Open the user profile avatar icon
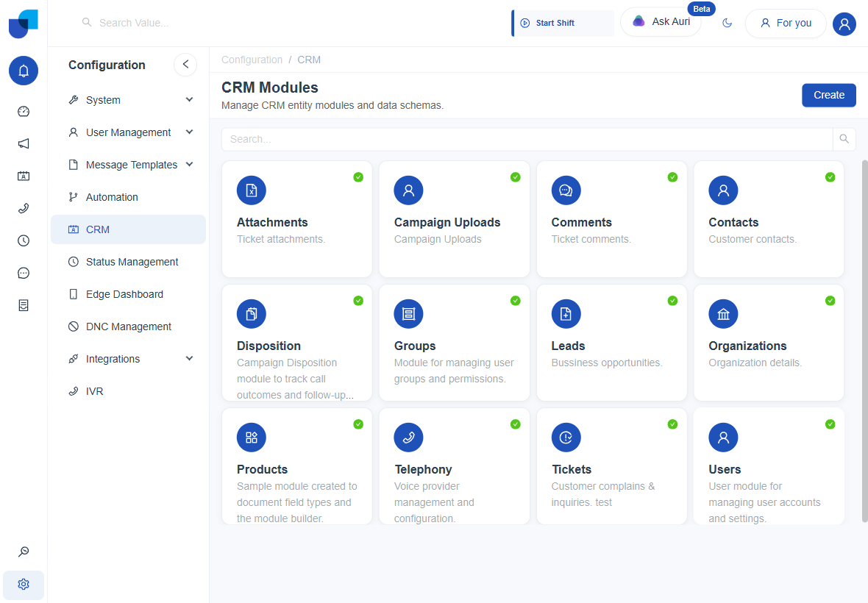The image size is (868, 603). tap(844, 24)
